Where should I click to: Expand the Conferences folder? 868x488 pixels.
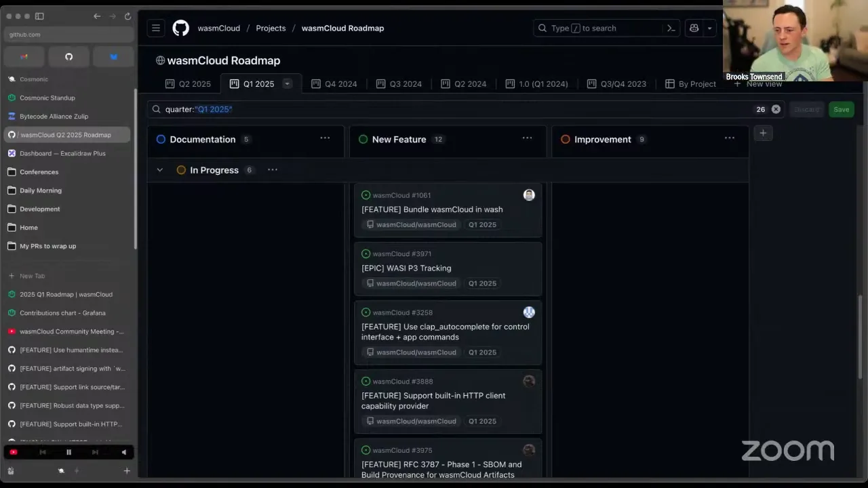67,172
